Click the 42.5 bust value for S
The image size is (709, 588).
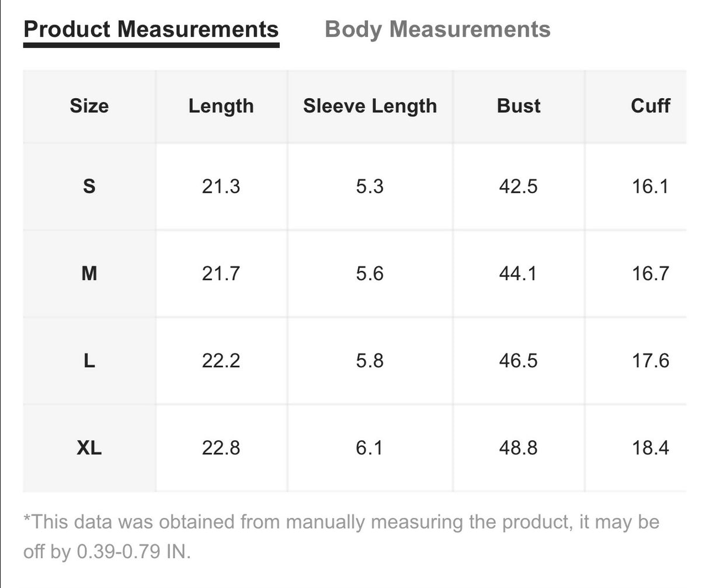click(518, 186)
